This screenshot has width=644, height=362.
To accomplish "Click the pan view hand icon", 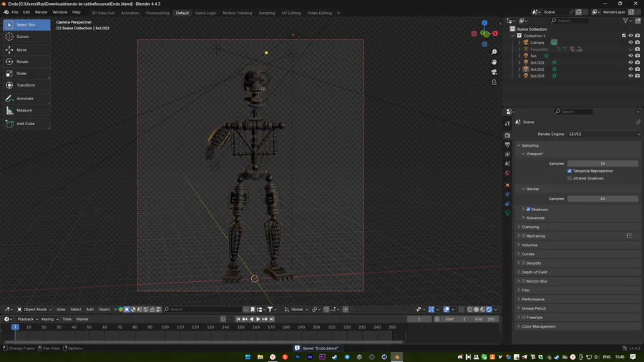I will coord(494,62).
